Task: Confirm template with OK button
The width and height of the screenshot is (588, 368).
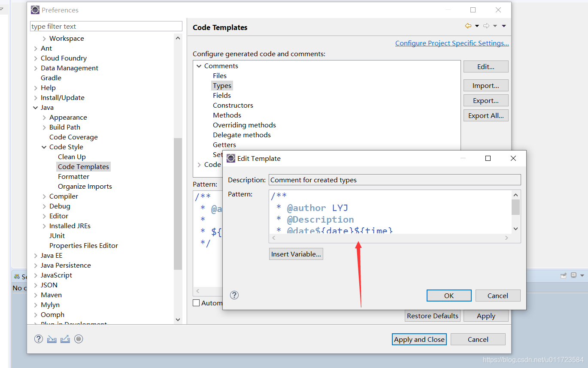Action: point(449,296)
